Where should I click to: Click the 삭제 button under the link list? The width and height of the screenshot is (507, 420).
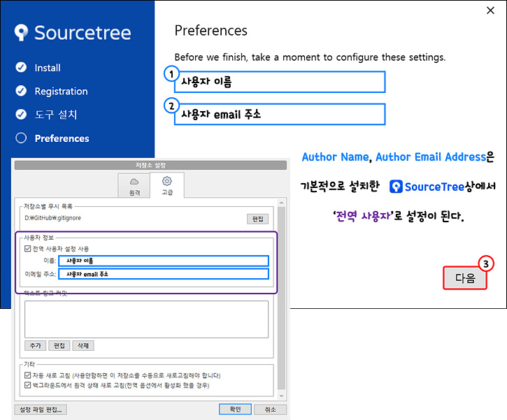tap(83, 345)
